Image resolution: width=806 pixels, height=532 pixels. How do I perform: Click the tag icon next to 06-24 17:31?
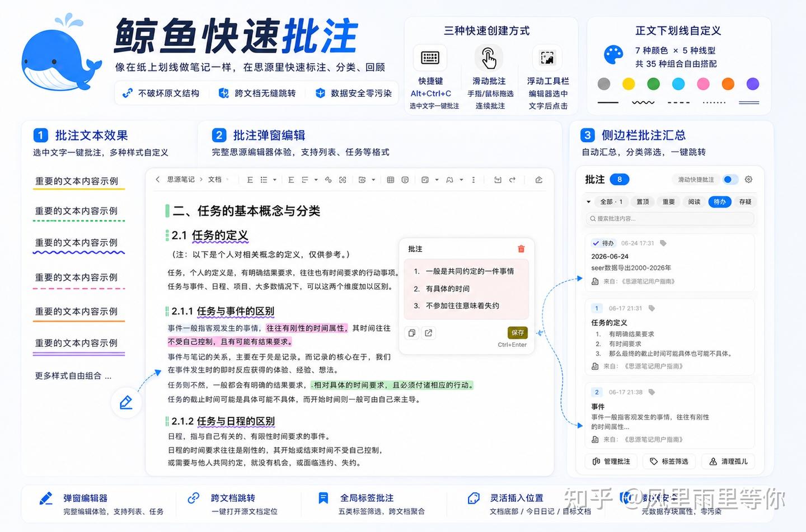pyautogui.click(x=663, y=243)
